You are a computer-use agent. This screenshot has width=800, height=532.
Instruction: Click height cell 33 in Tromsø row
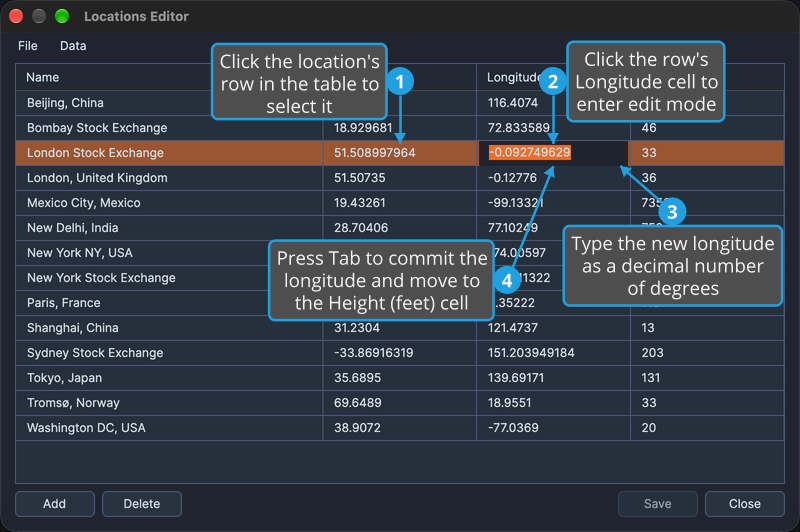tap(707, 403)
